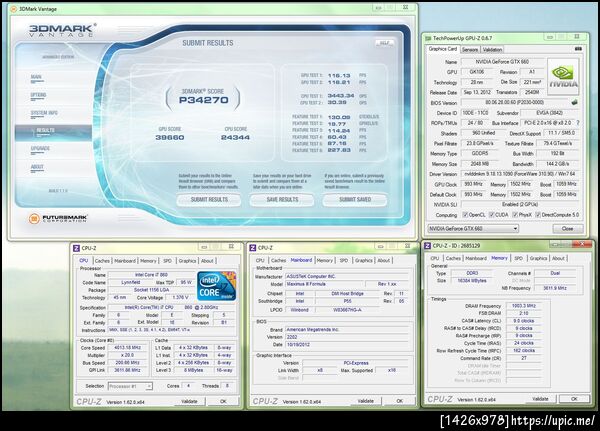Click the NVIDIA logo in GPU-Z

pos(563,77)
